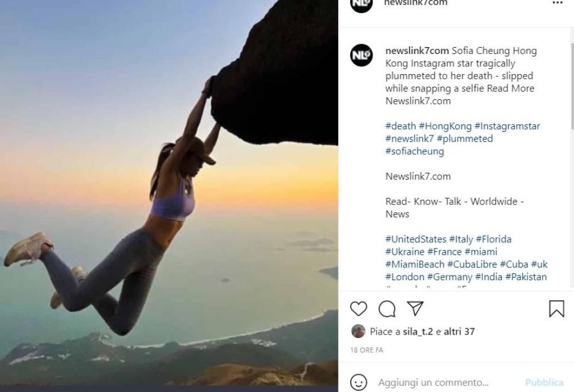Click the caption scrollbar
The height and width of the screenshot is (392, 574).
pyautogui.click(x=572, y=86)
